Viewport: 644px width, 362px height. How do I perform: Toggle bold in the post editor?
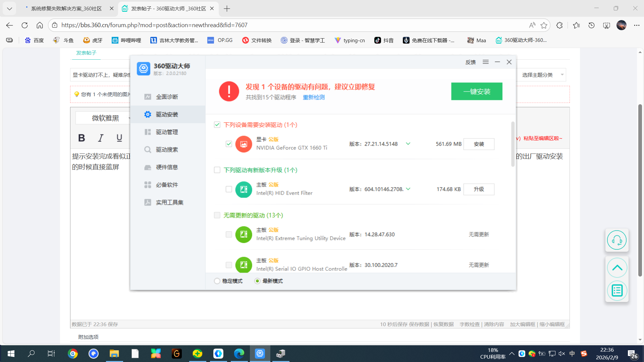(82, 138)
